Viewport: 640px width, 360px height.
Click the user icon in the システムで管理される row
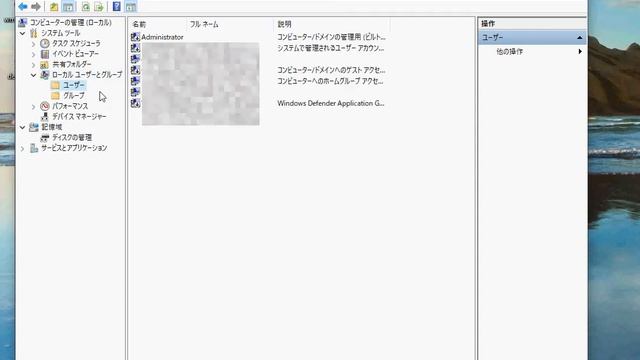click(x=135, y=48)
